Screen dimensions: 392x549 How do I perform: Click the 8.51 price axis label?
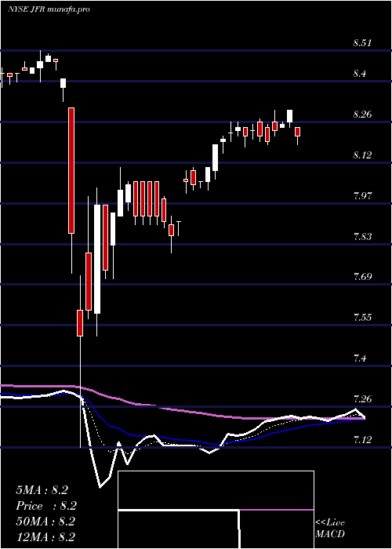(362, 43)
